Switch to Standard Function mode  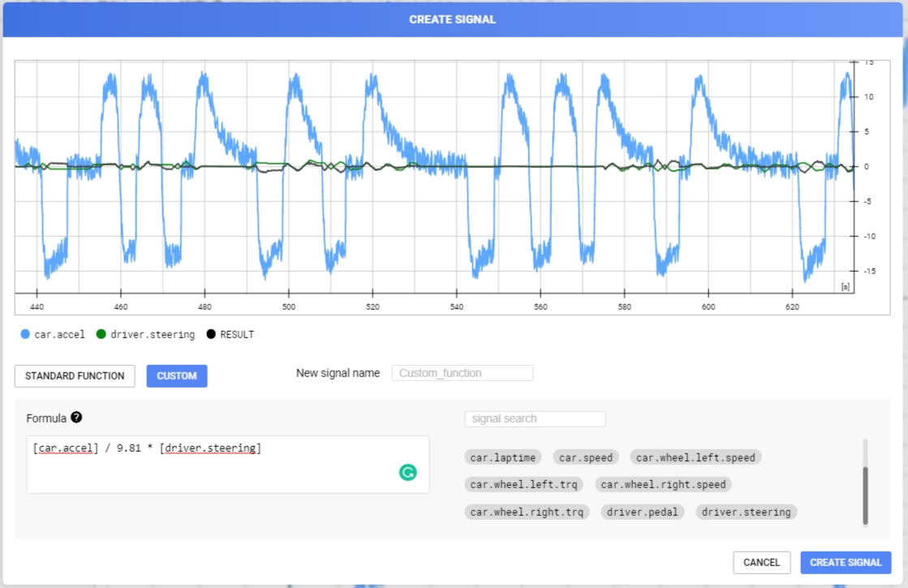[75, 376]
